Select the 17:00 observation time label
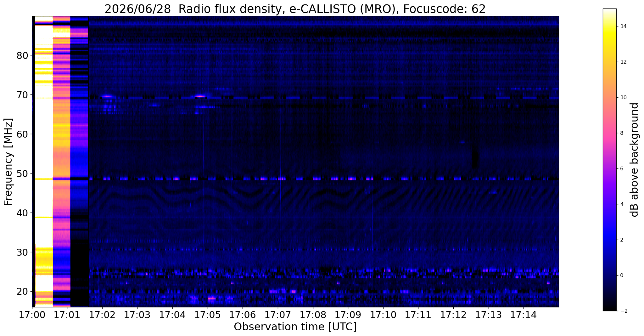 coord(31,314)
